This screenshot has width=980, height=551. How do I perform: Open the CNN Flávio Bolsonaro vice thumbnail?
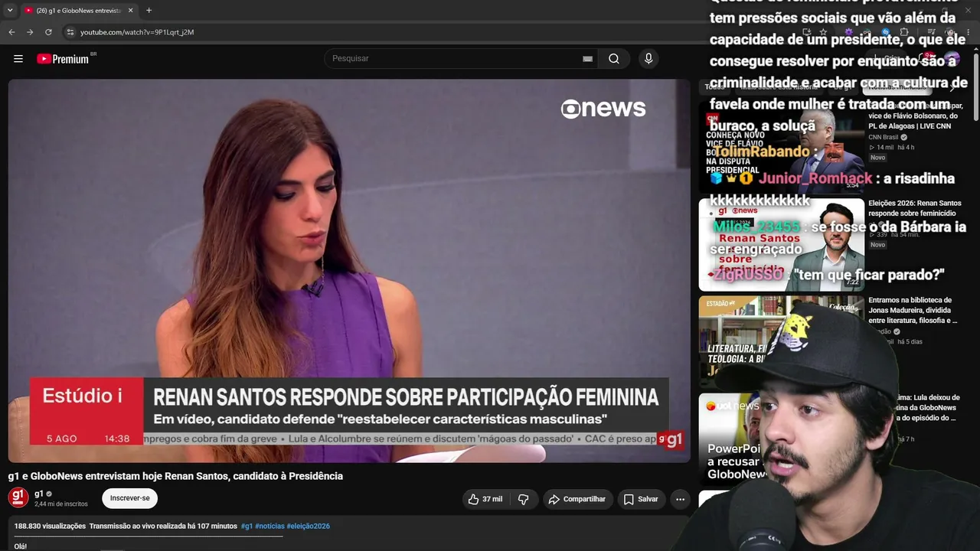tap(781, 148)
